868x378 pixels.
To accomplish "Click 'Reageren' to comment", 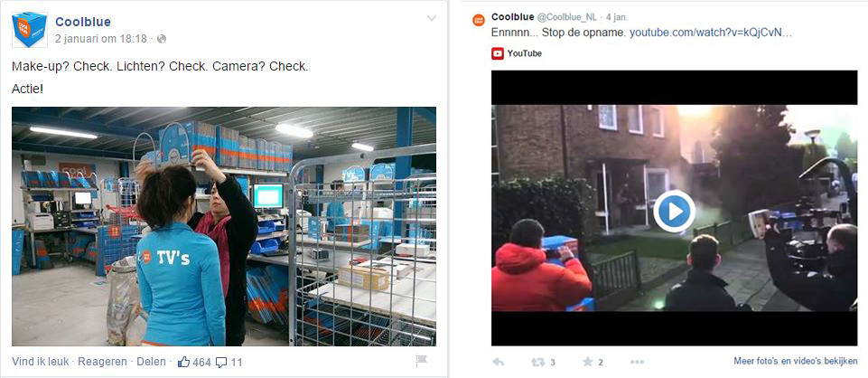I will click(x=103, y=362).
